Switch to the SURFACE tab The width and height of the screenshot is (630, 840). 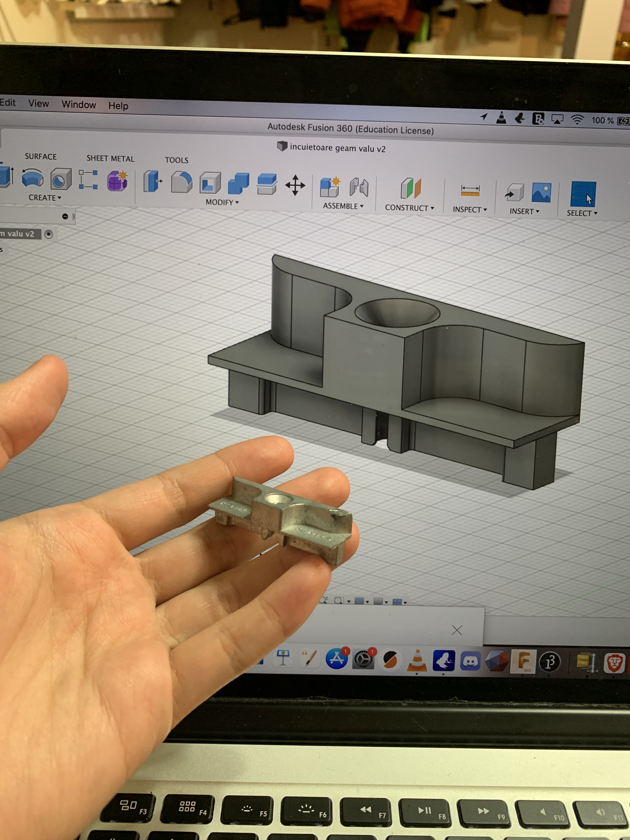coord(41,157)
